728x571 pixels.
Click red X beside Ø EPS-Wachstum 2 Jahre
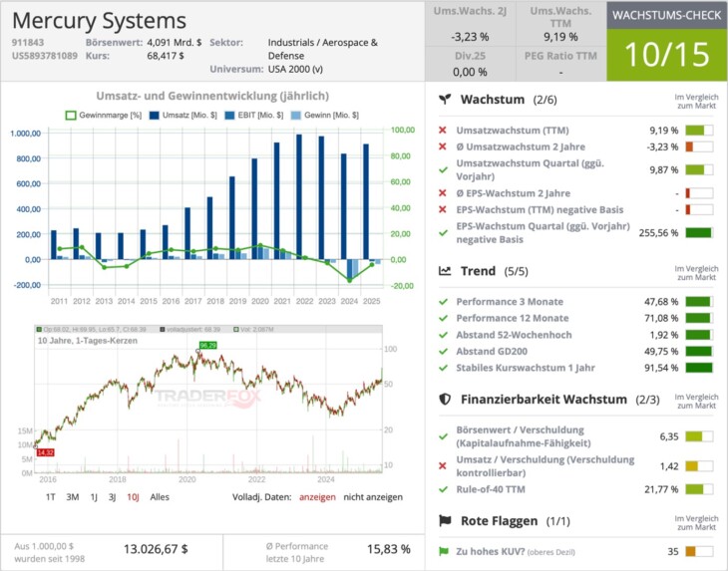[x=443, y=193]
